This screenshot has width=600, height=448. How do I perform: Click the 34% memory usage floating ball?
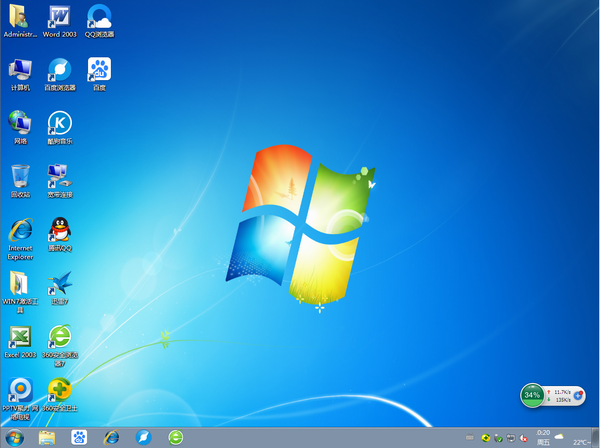tap(532, 395)
